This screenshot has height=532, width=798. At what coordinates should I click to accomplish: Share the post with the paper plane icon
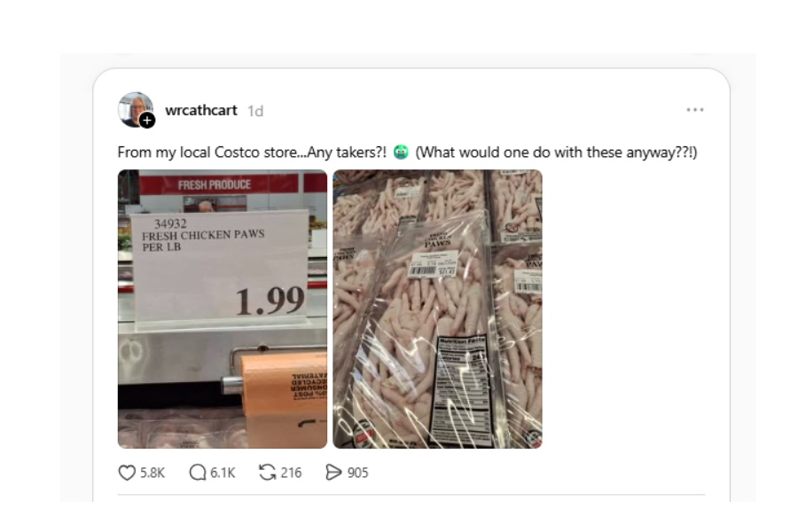(333, 473)
